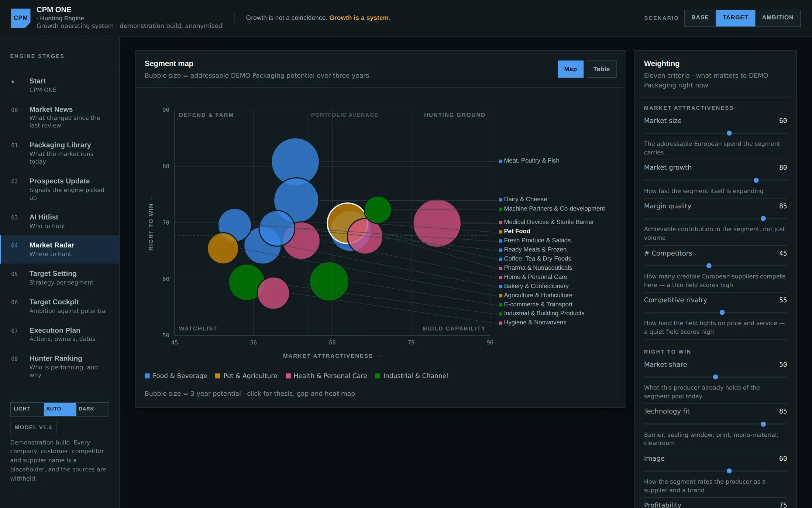Switch to Table view
This screenshot has height=508, width=812.
point(601,69)
